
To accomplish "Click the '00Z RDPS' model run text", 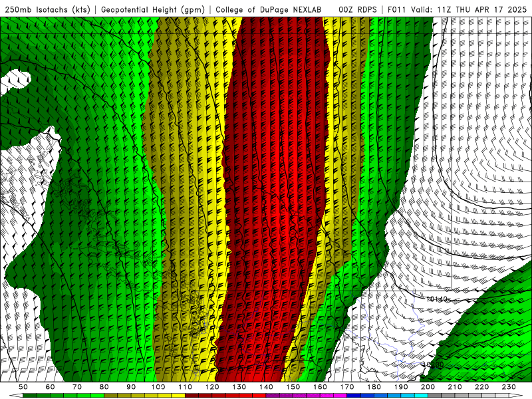I will [x=358, y=10].
